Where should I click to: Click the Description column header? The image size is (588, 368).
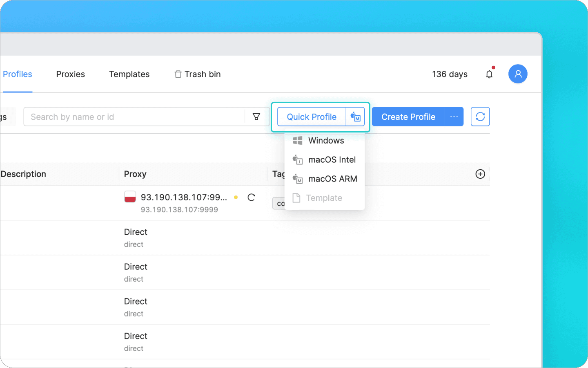pyautogui.click(x=23, y=174)
